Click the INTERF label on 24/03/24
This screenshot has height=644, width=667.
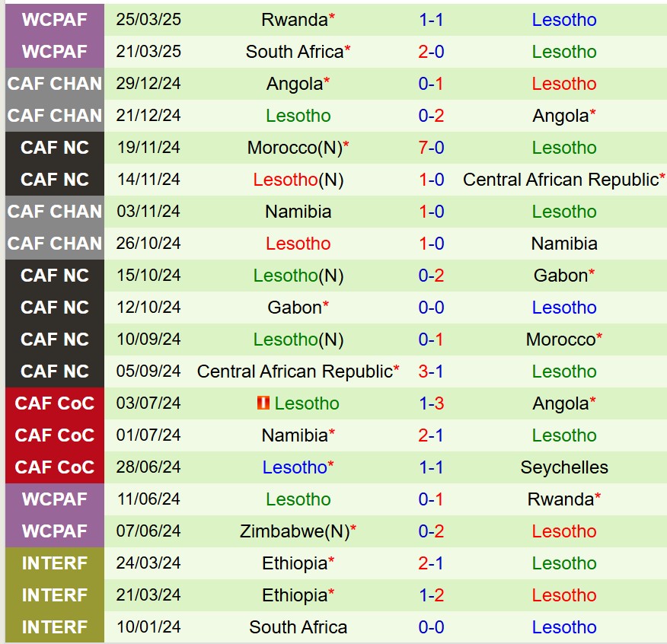54,563
